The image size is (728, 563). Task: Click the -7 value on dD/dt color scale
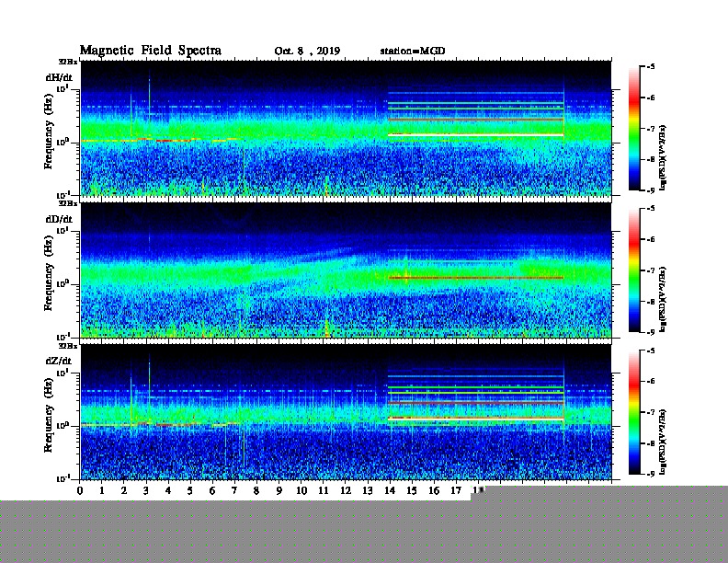click(x=651, y=270)
